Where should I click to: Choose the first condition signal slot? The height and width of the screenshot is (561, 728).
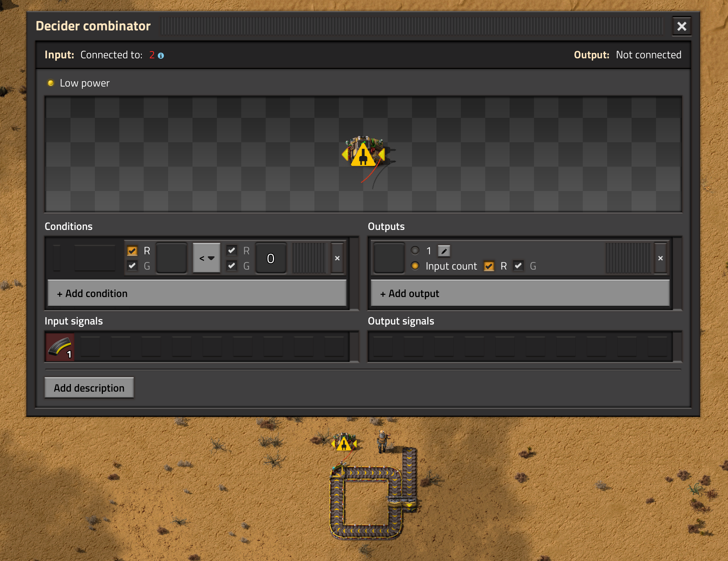pos(172,258)
